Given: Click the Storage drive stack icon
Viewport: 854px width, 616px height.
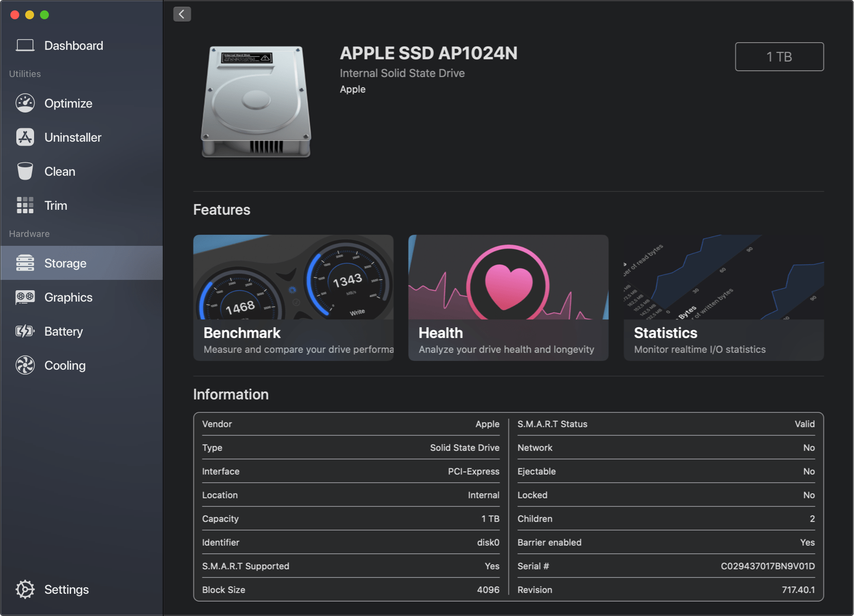Looking at the screenshot, I should coord(25,263).
